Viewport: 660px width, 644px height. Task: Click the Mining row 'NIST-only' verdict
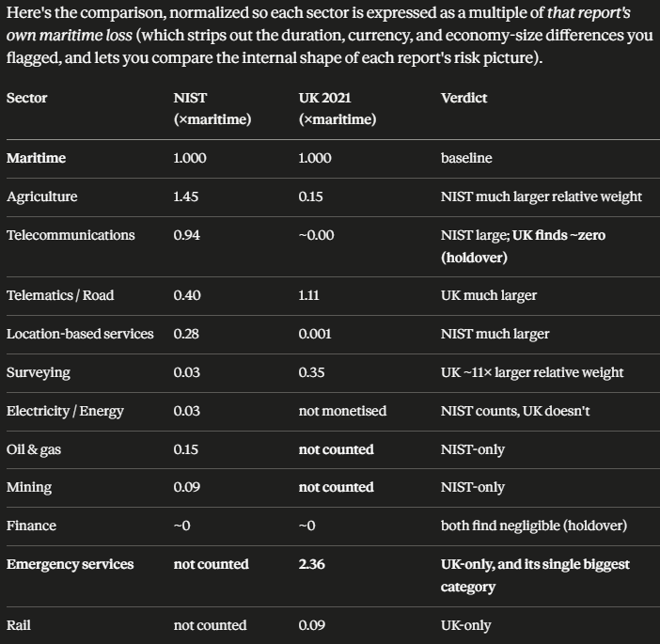tap(472, 487)
